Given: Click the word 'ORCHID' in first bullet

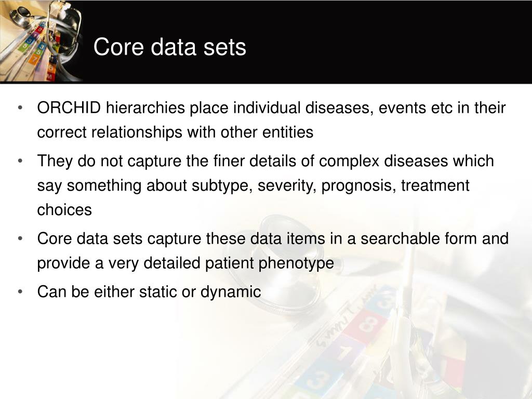Looking at the screenshot, I should (69, 108).
